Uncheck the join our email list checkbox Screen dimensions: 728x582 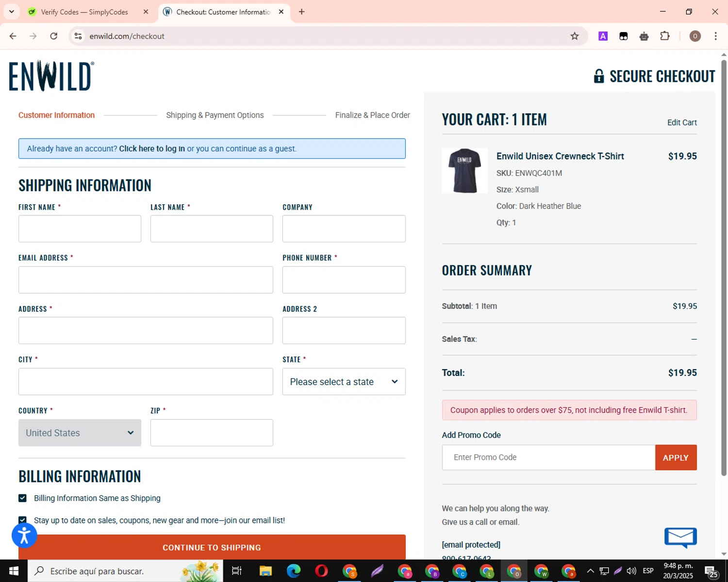coord(22,520)
